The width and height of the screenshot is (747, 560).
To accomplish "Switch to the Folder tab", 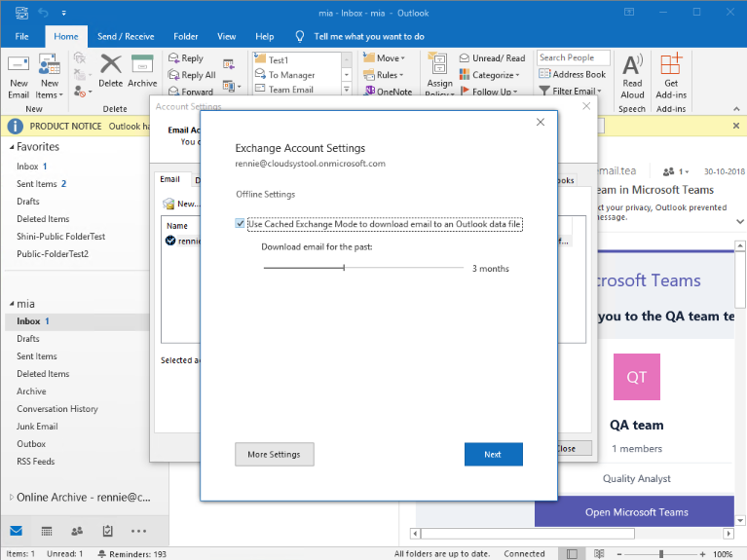I will 186,37.
